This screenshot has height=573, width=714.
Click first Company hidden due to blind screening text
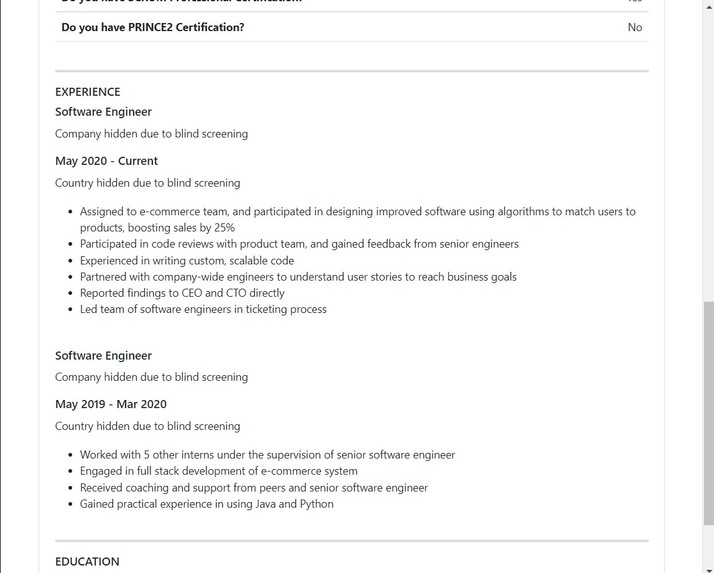click(x=152, y=134)
